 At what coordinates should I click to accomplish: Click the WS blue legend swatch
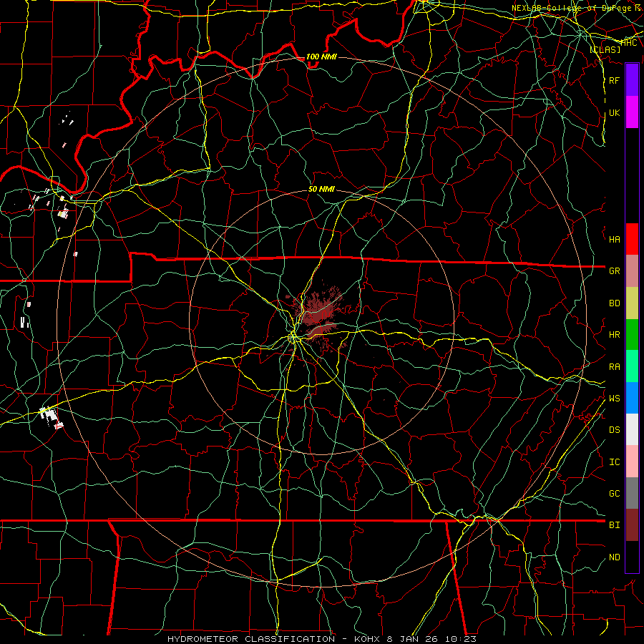632,398
